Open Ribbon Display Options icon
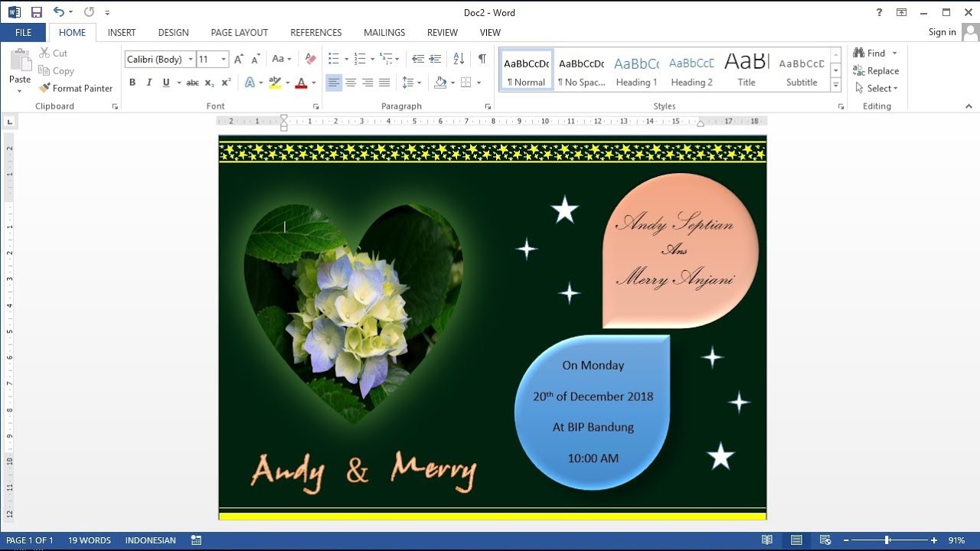Screen dimensions: 980x551 coord(902,12)
